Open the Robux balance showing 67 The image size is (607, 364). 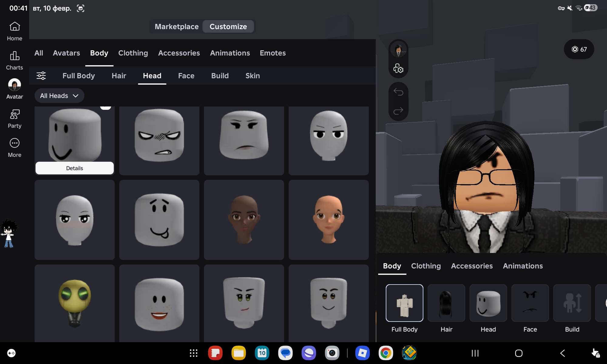(x=579, y=49)
